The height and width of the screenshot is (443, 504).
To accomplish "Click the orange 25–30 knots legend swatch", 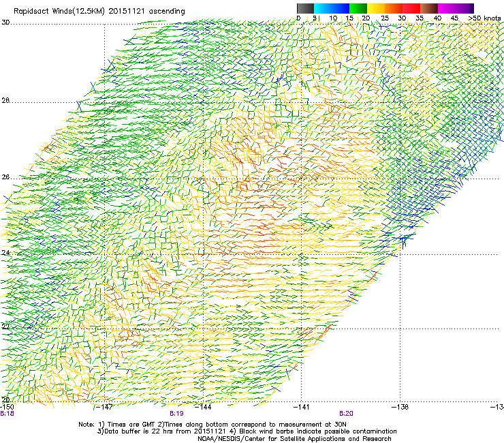I will (394, 8).
